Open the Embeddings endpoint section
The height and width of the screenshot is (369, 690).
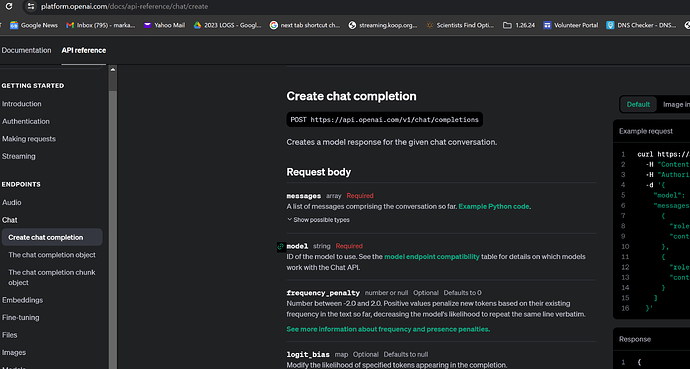[x=22, y=300]
